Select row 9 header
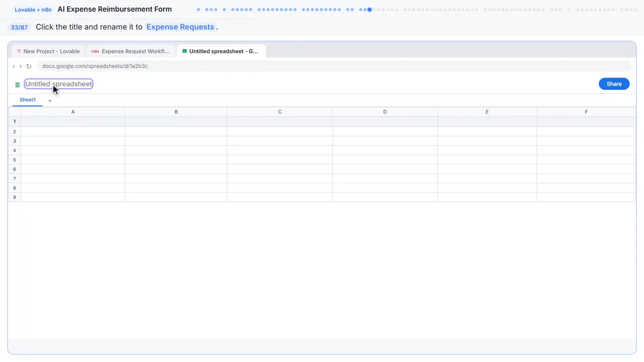 pyautogui.click(x=15, y=197)
